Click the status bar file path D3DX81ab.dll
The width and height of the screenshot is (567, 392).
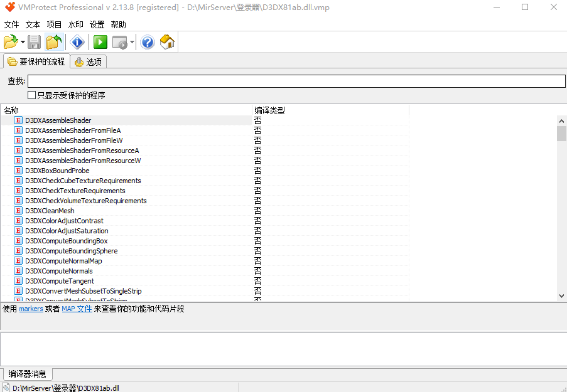coord(66,388)
